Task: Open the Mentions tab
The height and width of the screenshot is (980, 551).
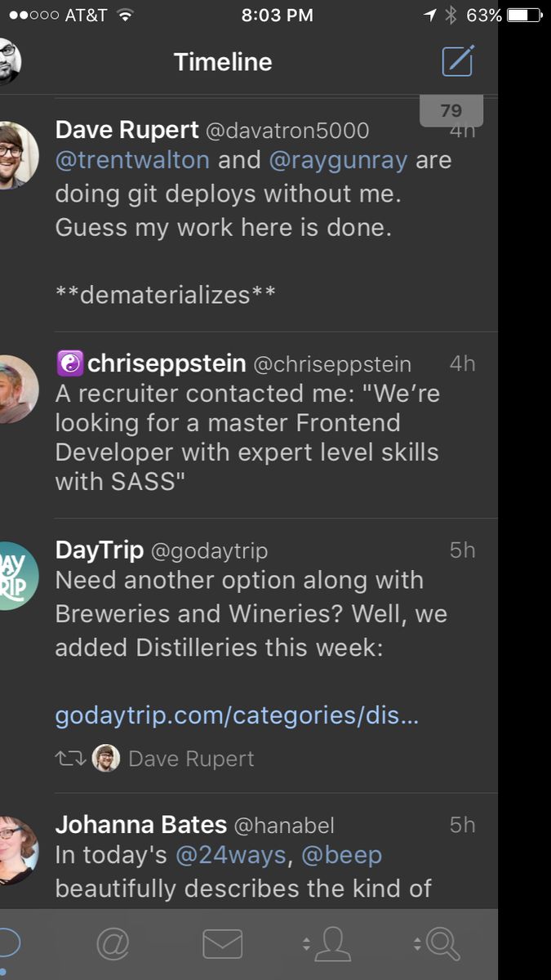Action: point(113,944)
